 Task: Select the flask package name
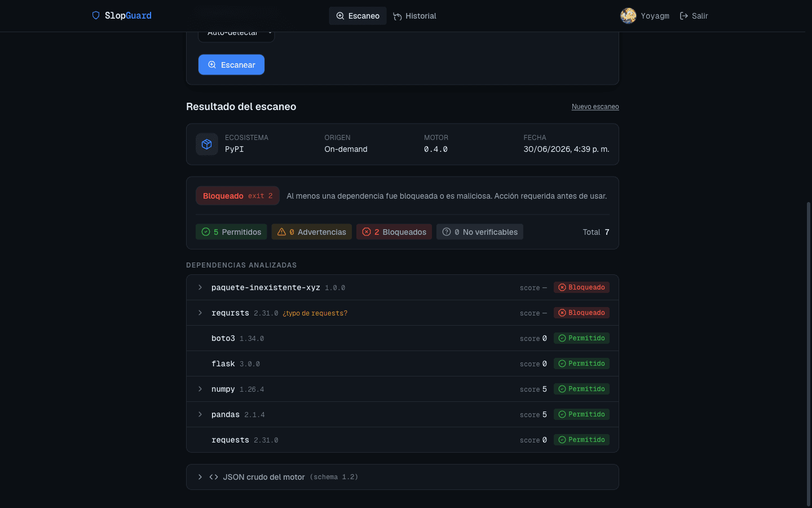point(223,364)
